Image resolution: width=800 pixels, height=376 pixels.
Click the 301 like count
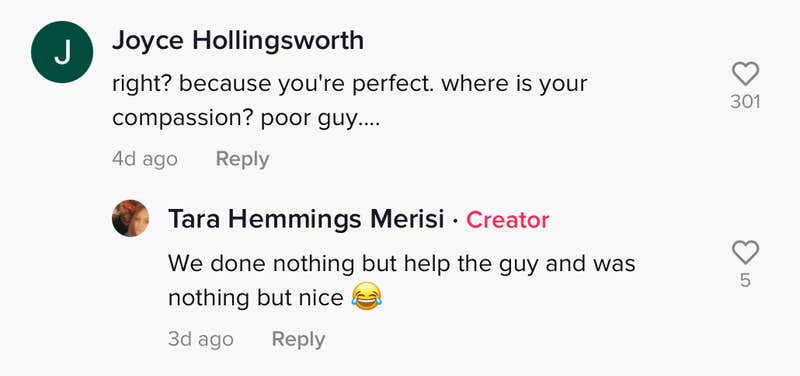(745, 102)
